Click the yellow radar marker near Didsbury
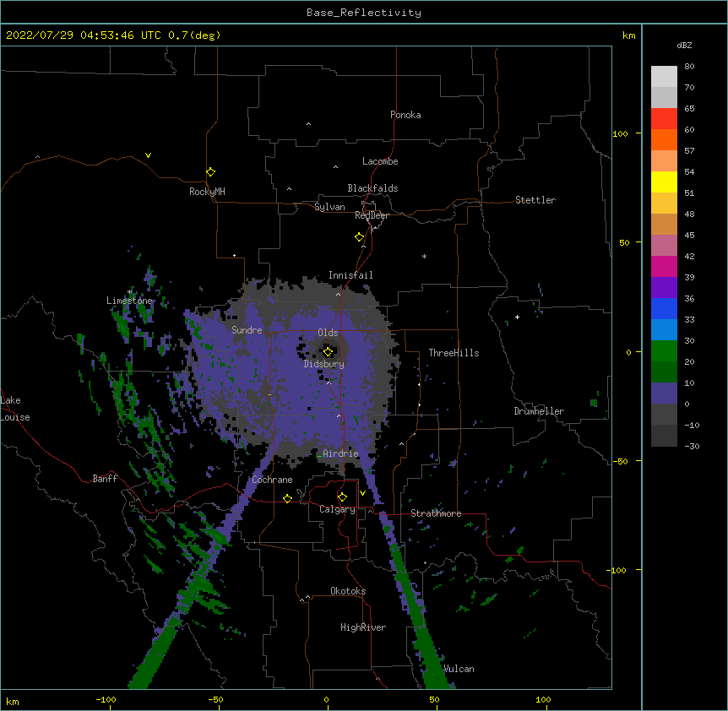 click(328, 351)
